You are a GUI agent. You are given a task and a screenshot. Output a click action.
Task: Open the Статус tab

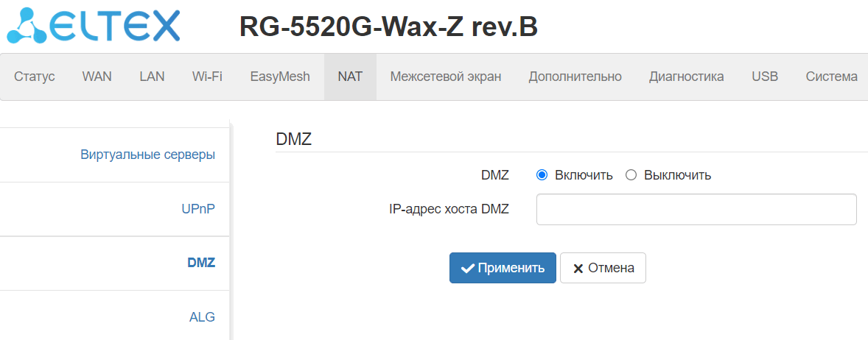35,77
